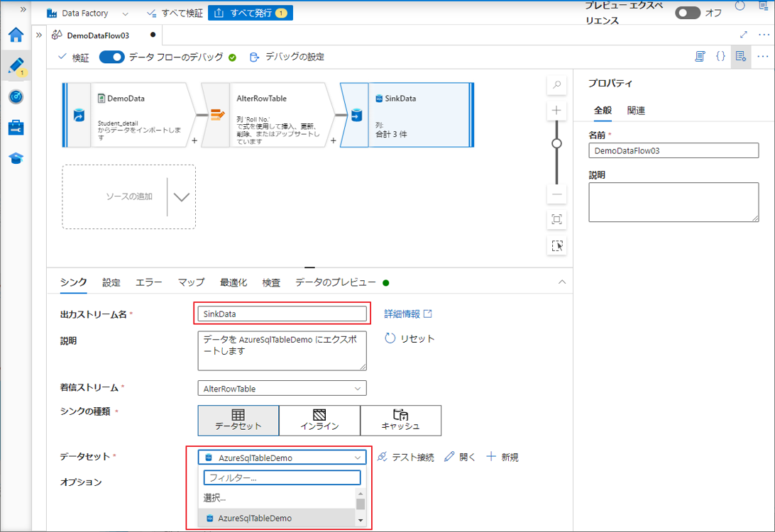This screenshot has width=775, height=532.
Task: Switch to the エラー tab
Action: tap(149, 282)
